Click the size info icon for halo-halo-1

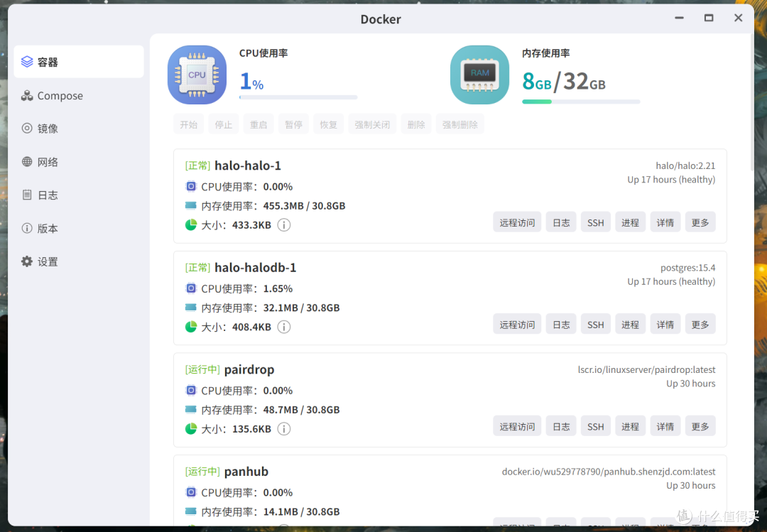point(283,224)
